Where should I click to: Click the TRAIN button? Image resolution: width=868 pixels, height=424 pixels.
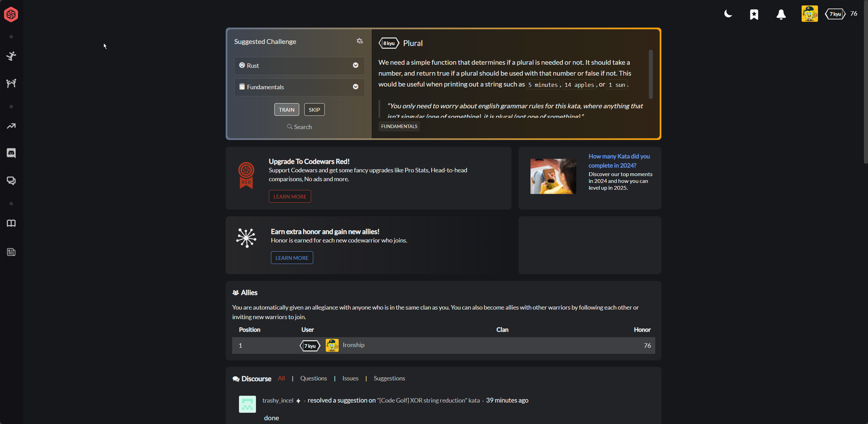pyautogui.click(x=287, y=110)
